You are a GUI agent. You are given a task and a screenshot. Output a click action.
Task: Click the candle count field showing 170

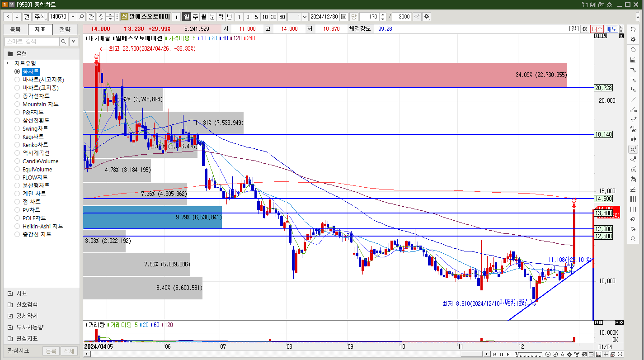(x=370, y=17)
